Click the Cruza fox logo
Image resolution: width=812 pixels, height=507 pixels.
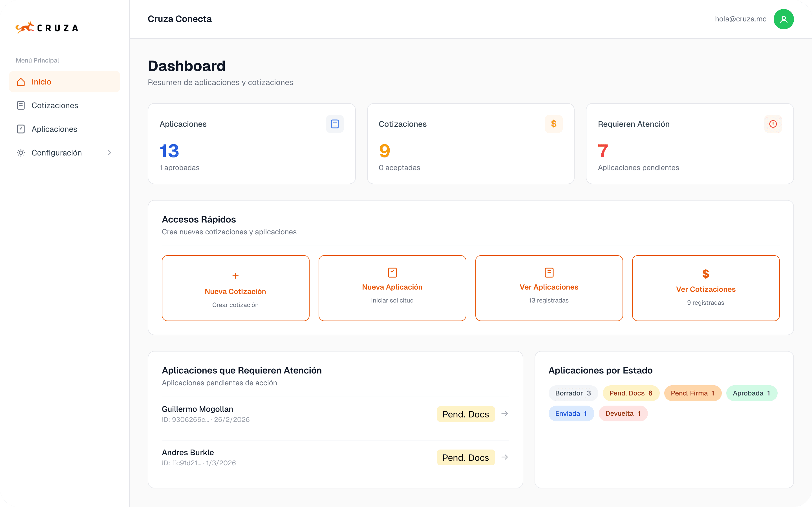coord(25,28)
